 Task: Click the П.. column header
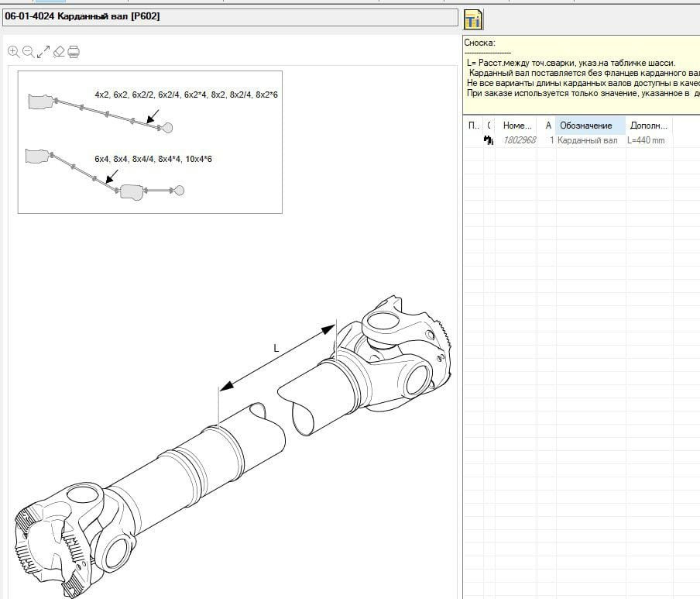coord(473,126)
